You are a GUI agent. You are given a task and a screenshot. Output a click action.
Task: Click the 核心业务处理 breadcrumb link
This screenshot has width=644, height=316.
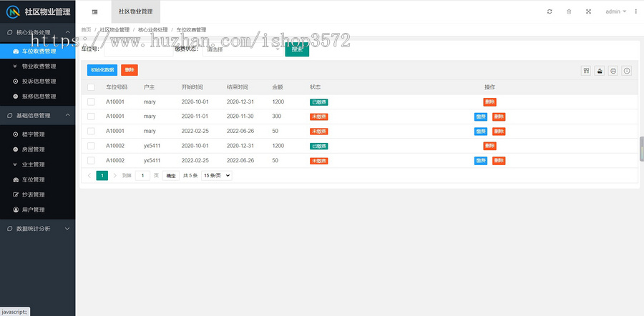pos(153,30)
